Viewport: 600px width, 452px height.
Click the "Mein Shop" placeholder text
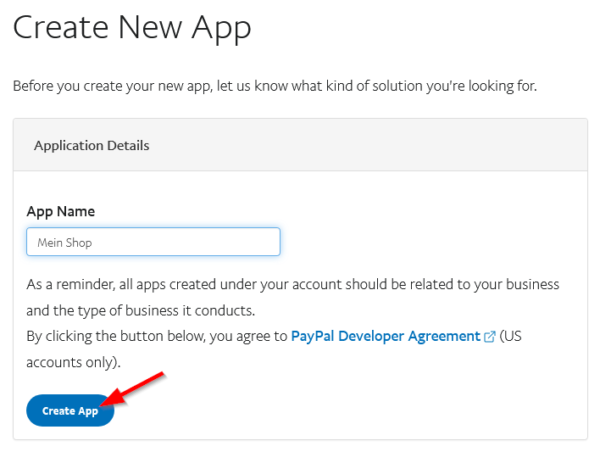[x=64, y=242]
